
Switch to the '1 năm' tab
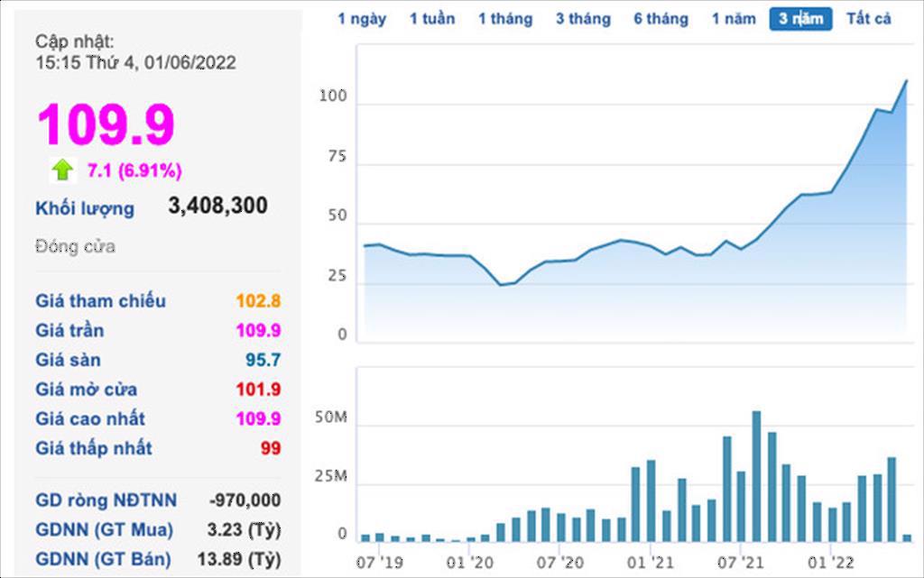(x=734, y=19)
